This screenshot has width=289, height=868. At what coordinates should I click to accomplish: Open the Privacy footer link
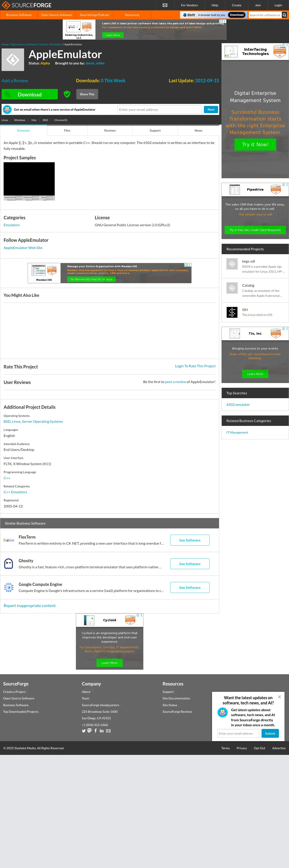[242, 748]
